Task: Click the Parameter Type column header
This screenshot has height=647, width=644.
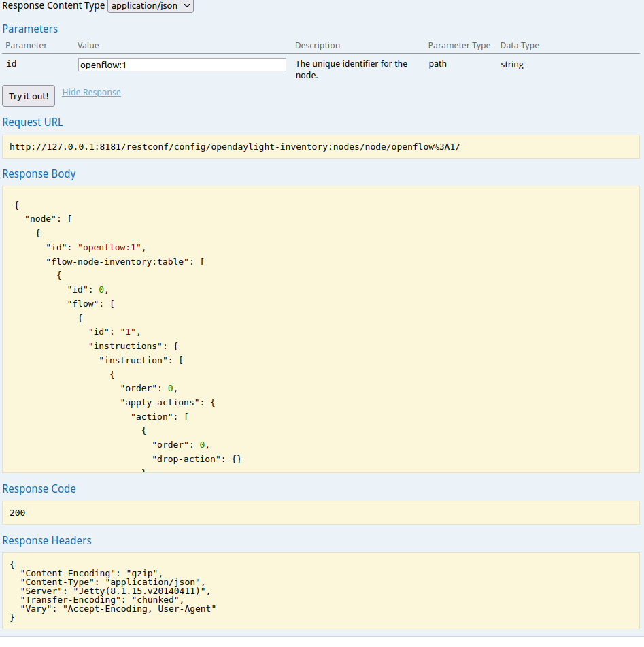Action: (x=459, y=46)
